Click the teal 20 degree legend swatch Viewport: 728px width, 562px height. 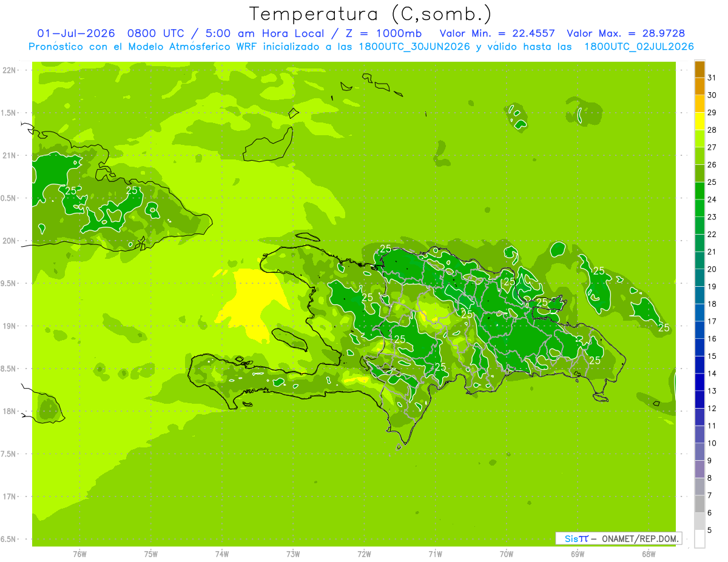(699, 261)
